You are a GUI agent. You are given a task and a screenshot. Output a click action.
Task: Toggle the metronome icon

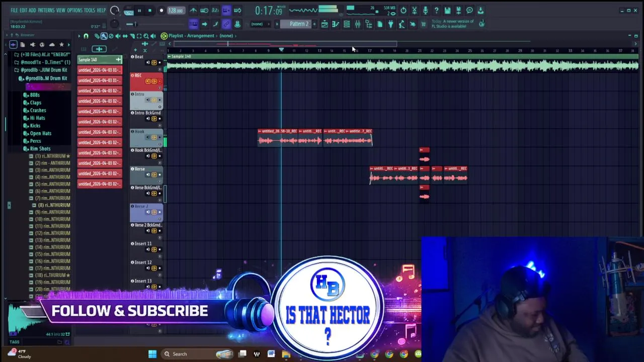pyautogui.click(x=193, y=10)
